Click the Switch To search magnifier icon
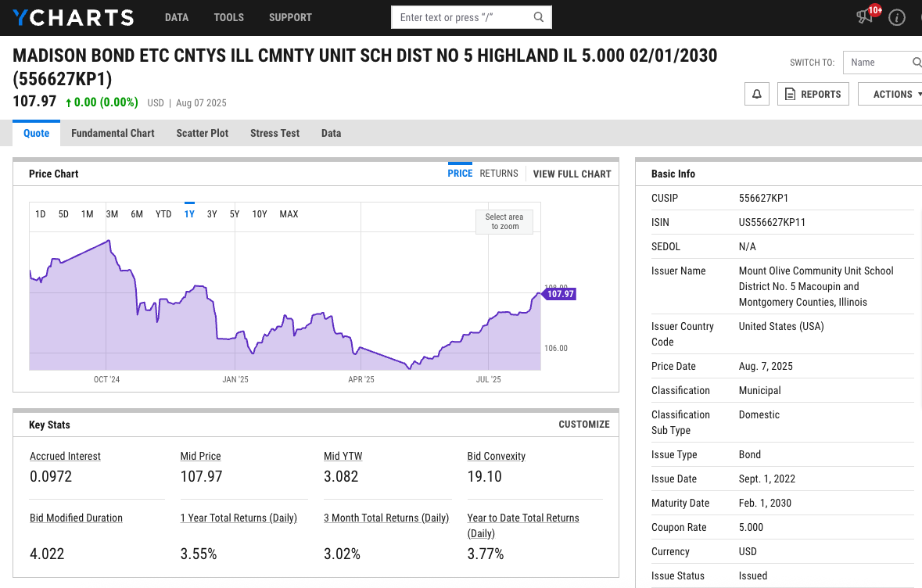 coord(917,63)
